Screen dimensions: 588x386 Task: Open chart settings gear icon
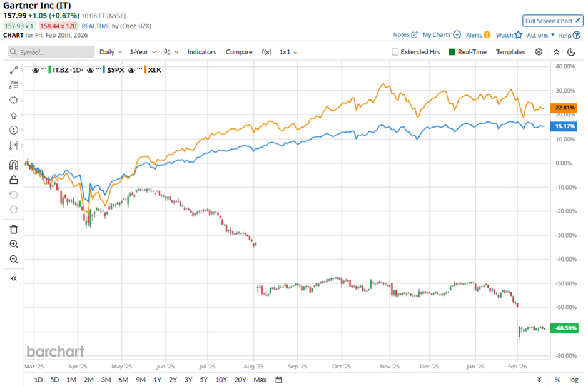(x=539, y=52)
